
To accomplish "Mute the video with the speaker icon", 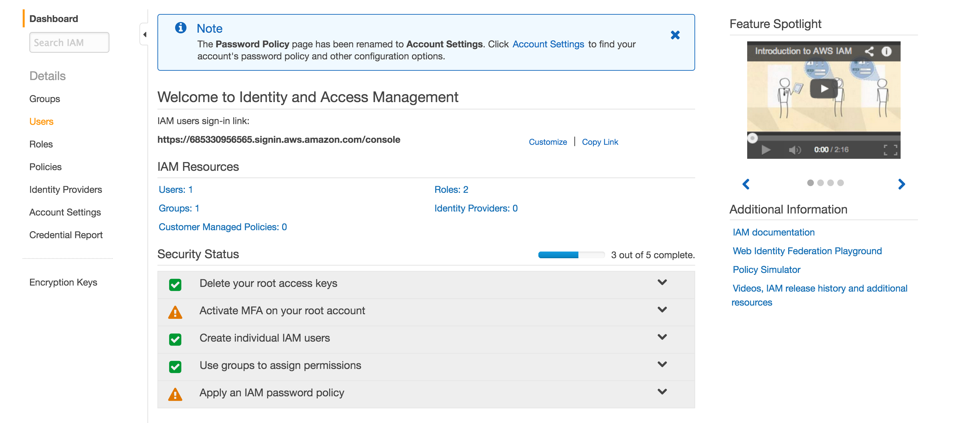I will pyautogui.click(x=794, y=150).
